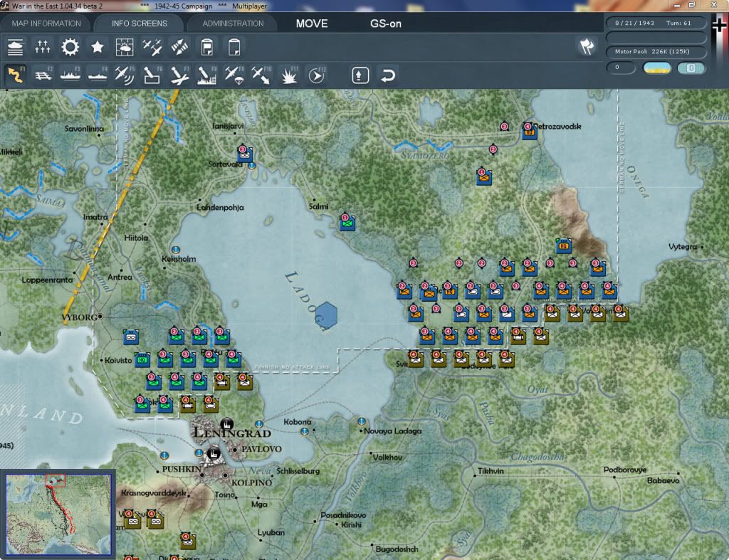Click the dark zero counter field
Viewport: 729px width, 560px height.
(x=621, y=68)
